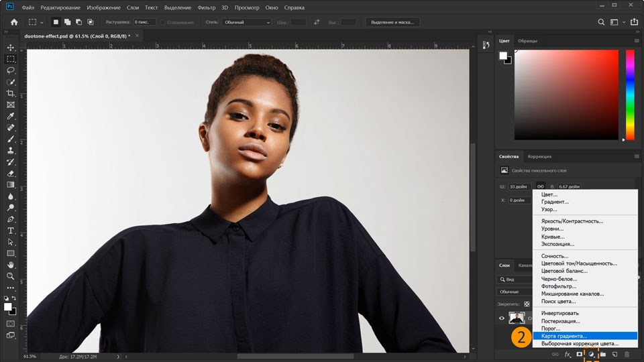Select the Zoom tool
This screenshot has width=644, height=362.
tap(11, 276)
